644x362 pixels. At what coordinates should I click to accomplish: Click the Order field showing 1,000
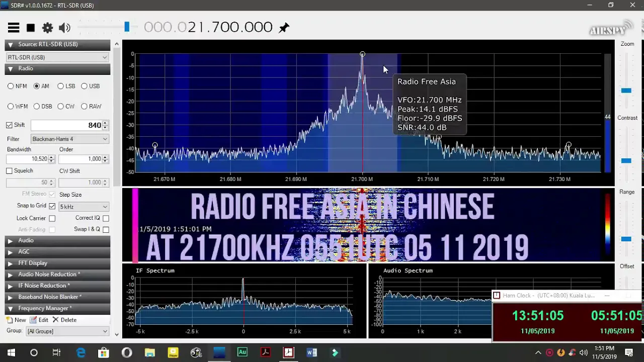80,159
